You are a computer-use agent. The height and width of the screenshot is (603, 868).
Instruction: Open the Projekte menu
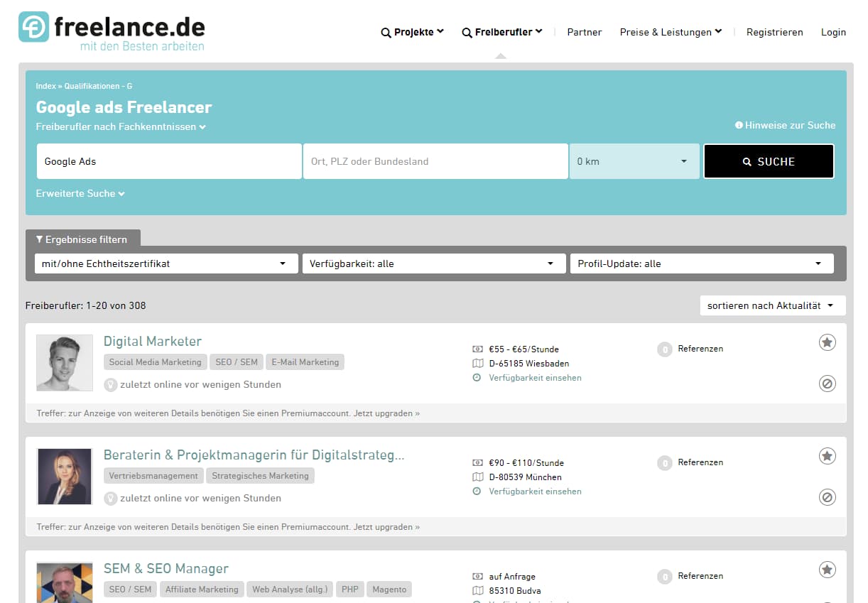point(413,32)
